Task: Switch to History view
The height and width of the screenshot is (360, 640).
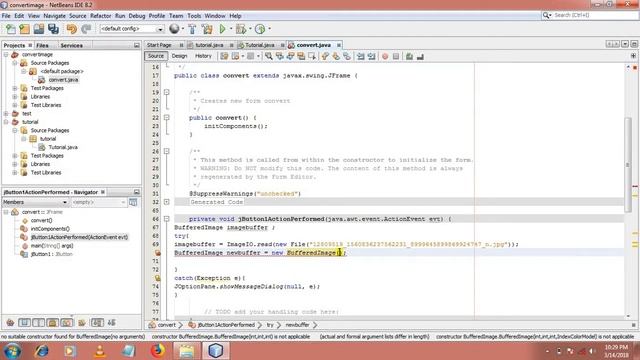Action: click(203, 56)
